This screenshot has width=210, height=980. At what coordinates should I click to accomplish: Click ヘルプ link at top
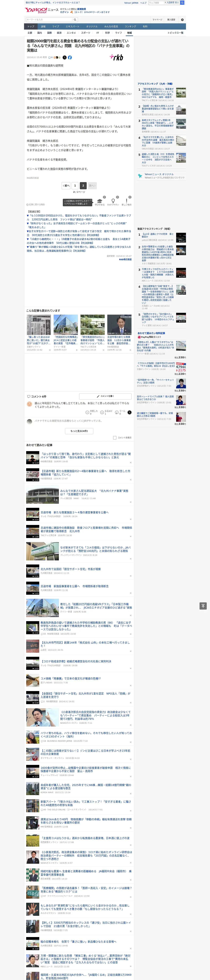[143, 3]
